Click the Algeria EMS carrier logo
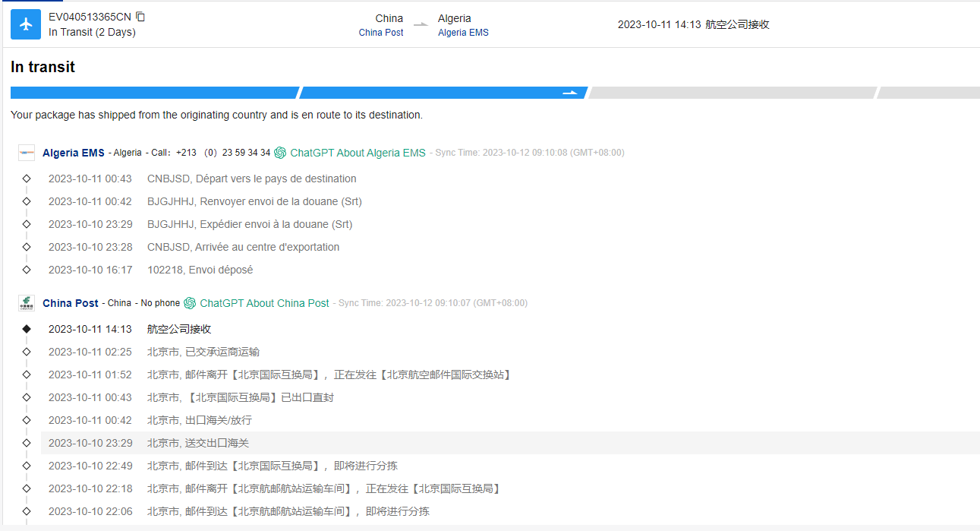980x531 pixels. [27, 153]
